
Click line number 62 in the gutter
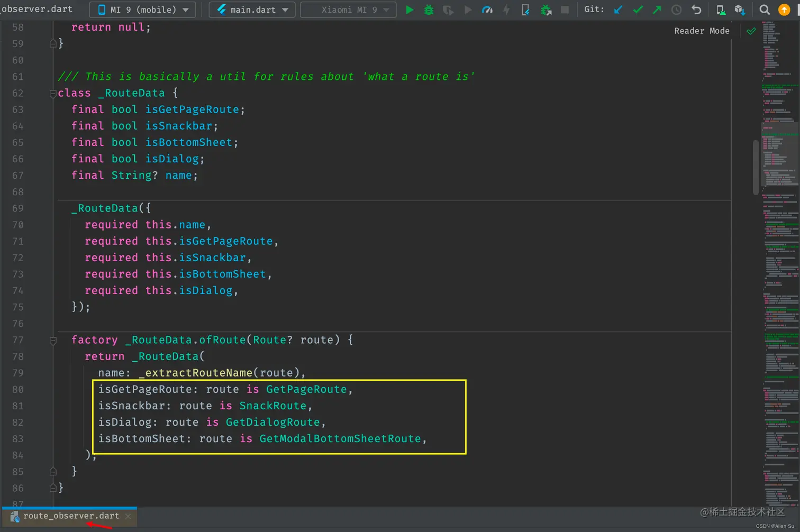click(17, 93)
